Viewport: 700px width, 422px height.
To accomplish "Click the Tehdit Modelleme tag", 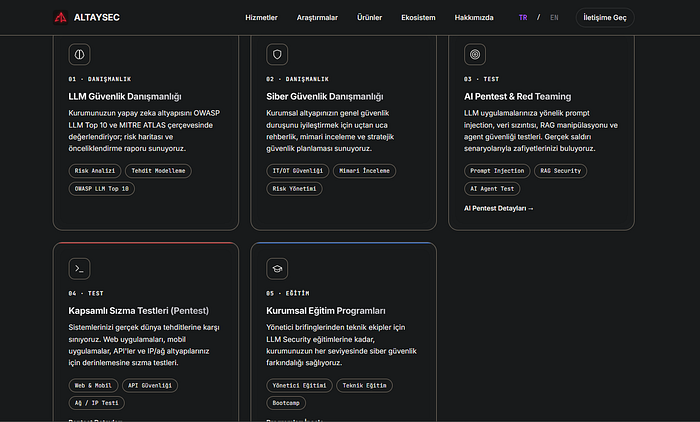I will click(x=158, y=171).
